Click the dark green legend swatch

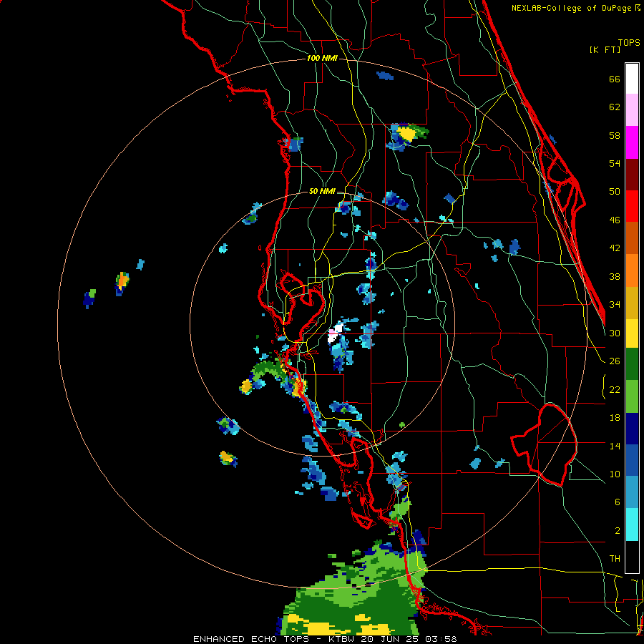[x=632, y=364]
